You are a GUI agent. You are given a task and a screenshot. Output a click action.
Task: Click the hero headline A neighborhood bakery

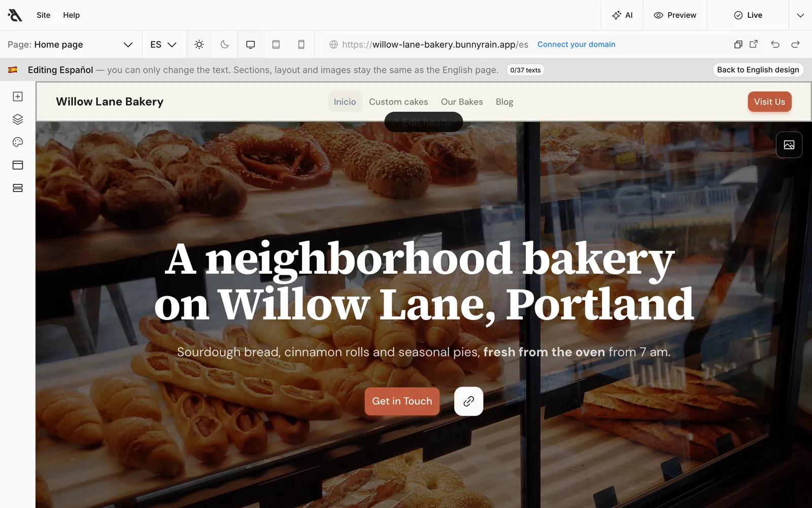click(x=424, y=281)
